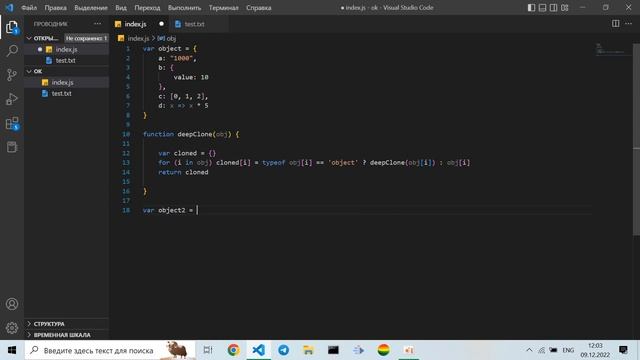The width and height of the screenshot is (640, 360).
Task: Click the Windows taskbar search box
Action: [x=110, y=350]
